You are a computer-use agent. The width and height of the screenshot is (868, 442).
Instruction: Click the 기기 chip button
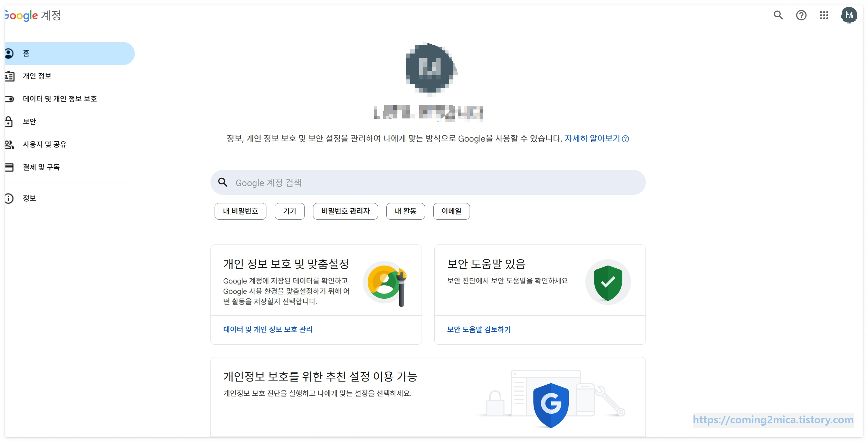click(289, 211)
